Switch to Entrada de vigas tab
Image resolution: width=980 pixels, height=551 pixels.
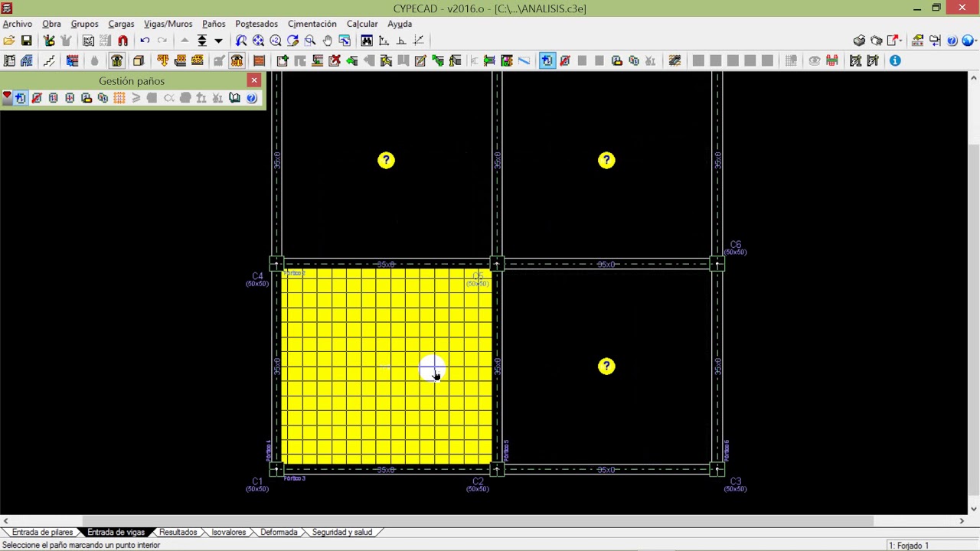point(116,532)
